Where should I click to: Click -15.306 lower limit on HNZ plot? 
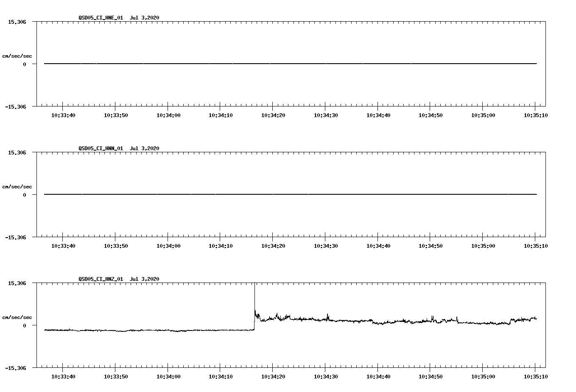15,368
